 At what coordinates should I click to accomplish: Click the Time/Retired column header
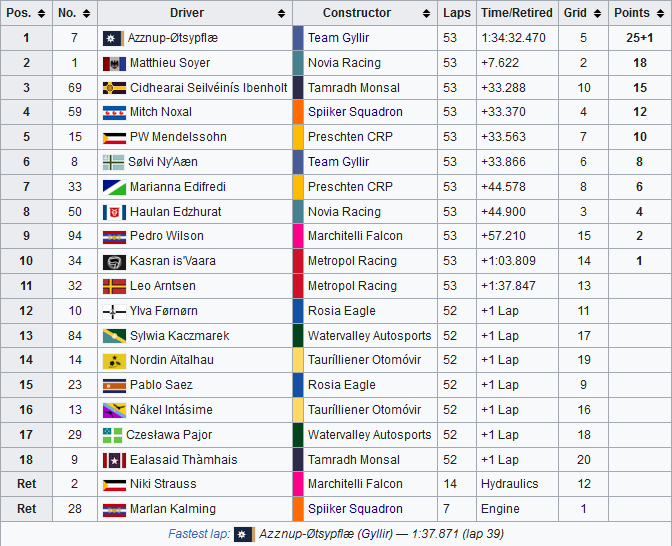[x=516, y=14]
